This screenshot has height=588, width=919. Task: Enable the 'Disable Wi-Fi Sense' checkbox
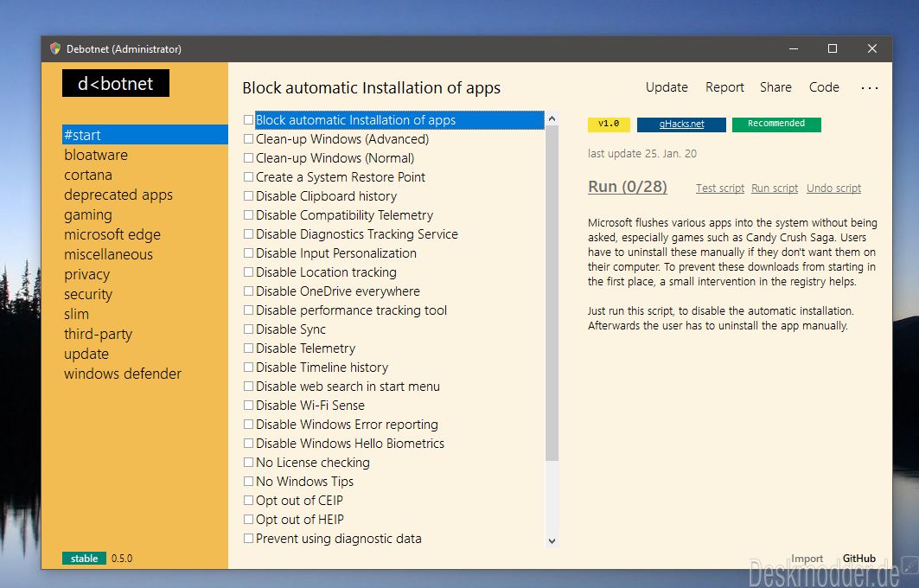248,406
